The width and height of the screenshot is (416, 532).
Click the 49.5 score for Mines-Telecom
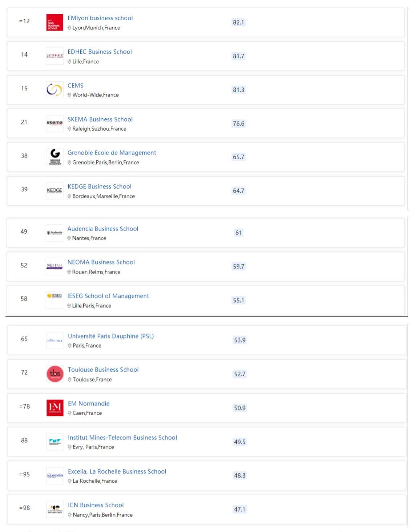click(x=240, y=442)
